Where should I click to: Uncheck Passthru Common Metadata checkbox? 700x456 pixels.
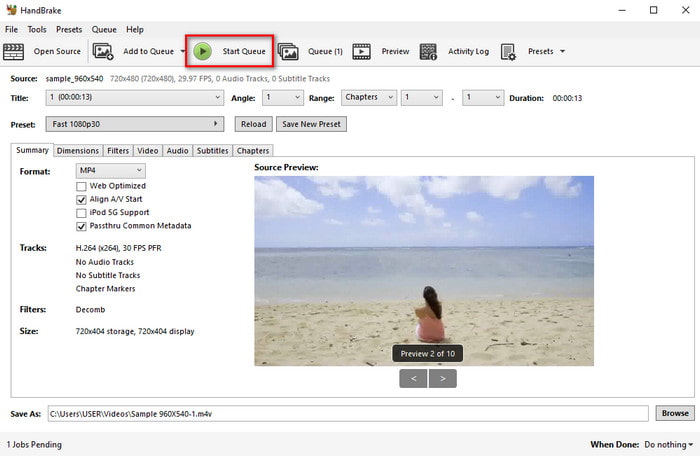tap(81, 226)
